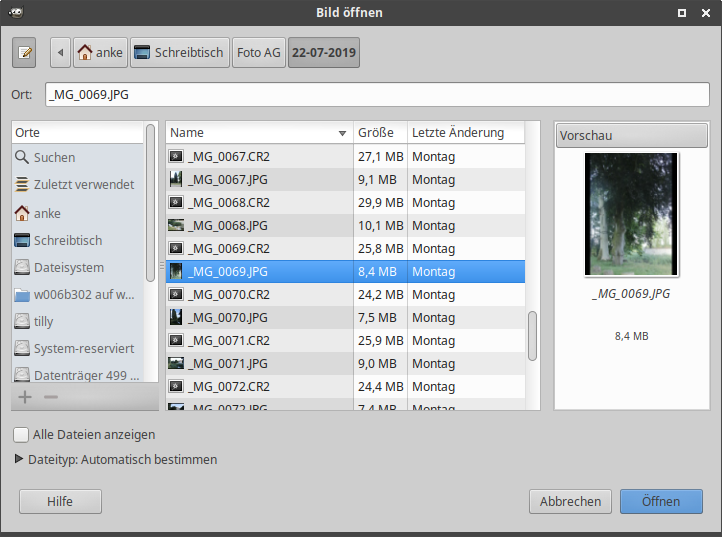Click the Ort filename input field

377,94
